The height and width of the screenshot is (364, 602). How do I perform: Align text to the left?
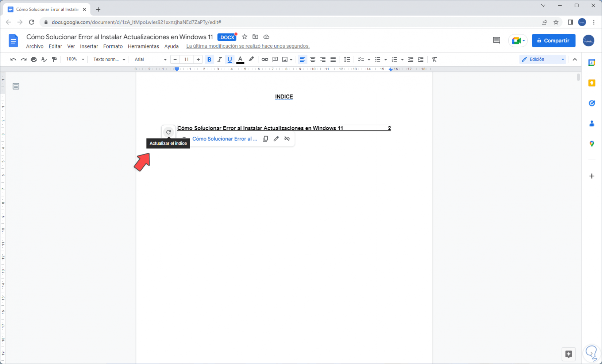tap(302, 59)
